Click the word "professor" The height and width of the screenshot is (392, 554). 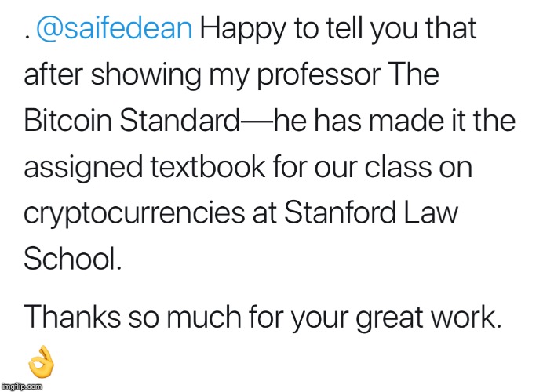coord(319,76)
